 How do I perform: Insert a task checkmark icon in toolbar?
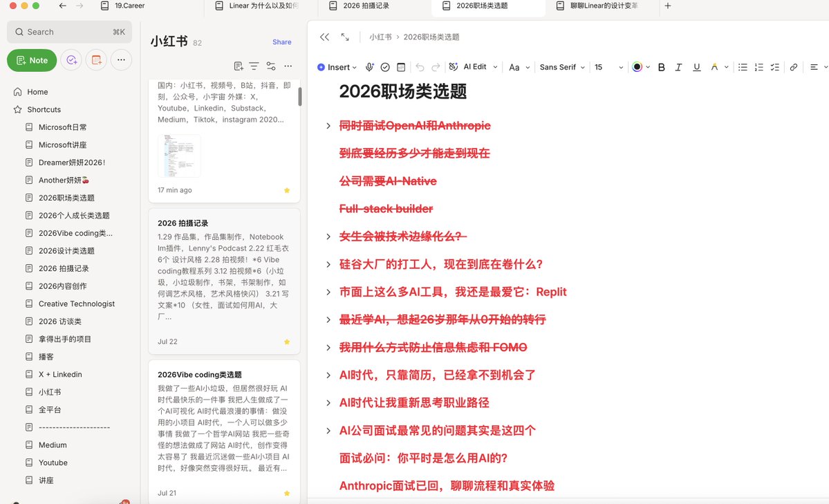click(x=385, y=67)
